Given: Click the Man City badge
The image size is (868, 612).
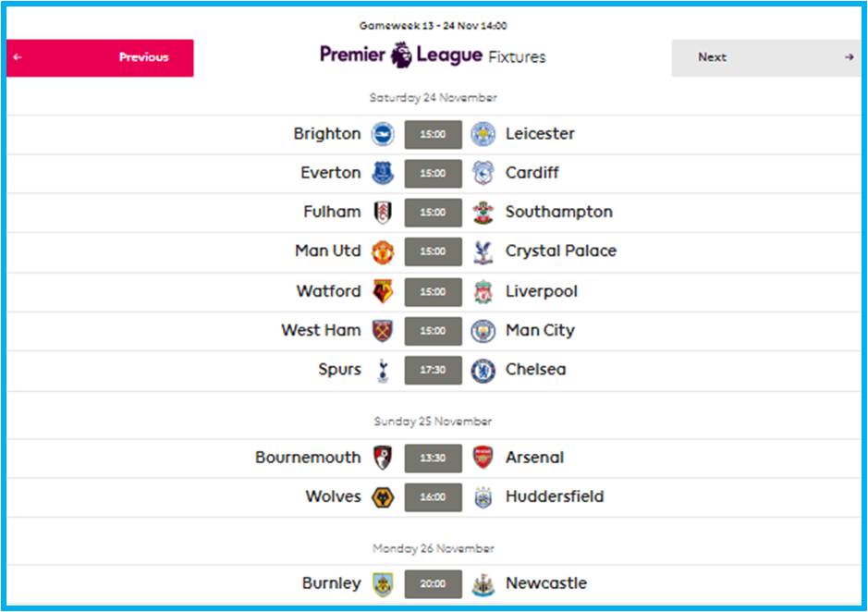Looking at the screenshot, I should point(483,331).
